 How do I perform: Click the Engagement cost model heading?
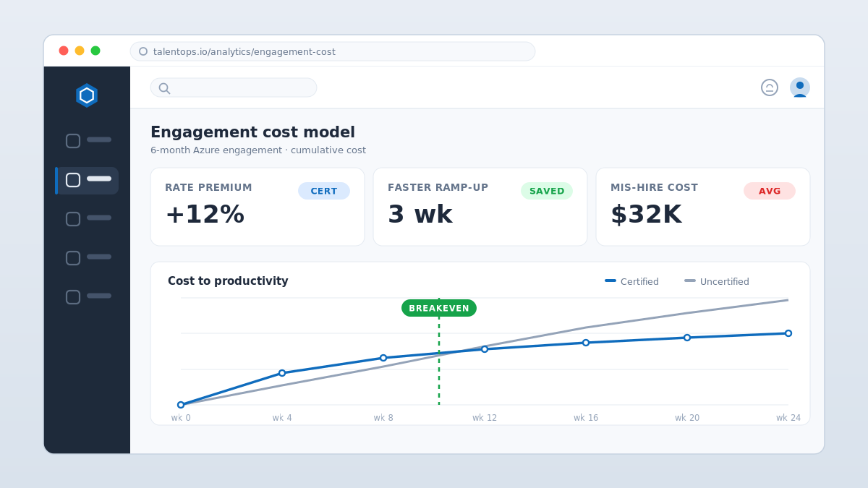pos(252,132)
